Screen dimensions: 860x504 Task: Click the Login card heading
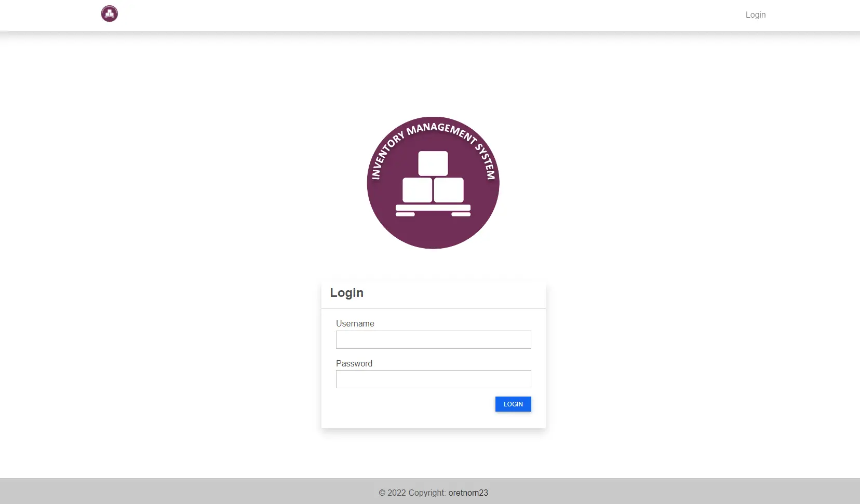[347, 293]
